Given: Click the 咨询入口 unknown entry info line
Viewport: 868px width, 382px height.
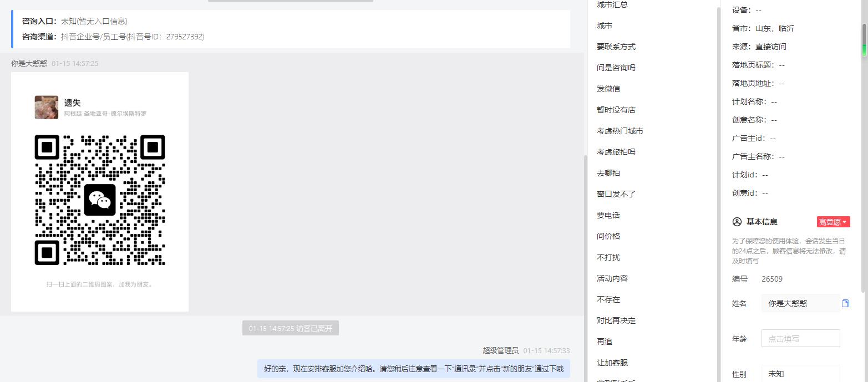Looking at the screenshot, I should tap(75, 21).
